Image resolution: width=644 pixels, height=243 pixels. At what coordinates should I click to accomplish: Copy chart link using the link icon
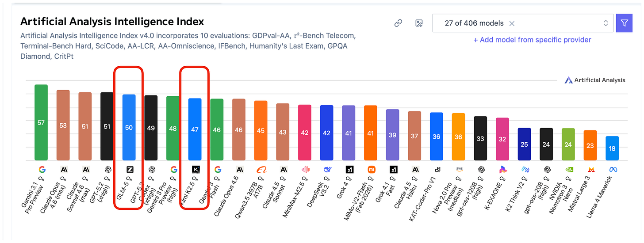(398, 23)
